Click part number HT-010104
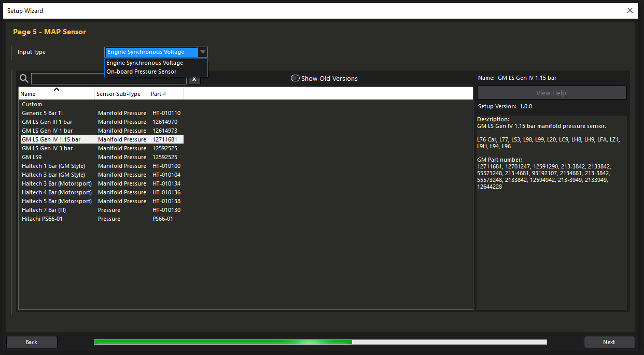 [166, 175]
